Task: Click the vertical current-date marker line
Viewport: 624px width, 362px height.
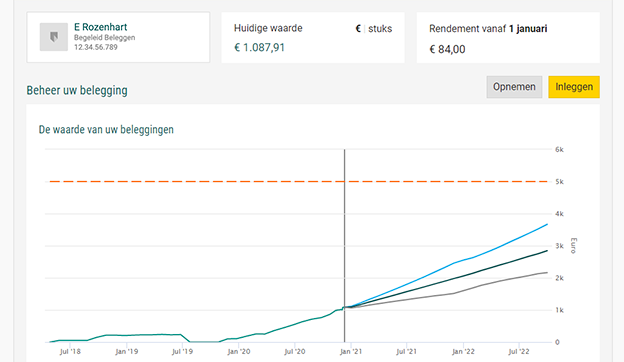Action: click(x=345, y=246)
